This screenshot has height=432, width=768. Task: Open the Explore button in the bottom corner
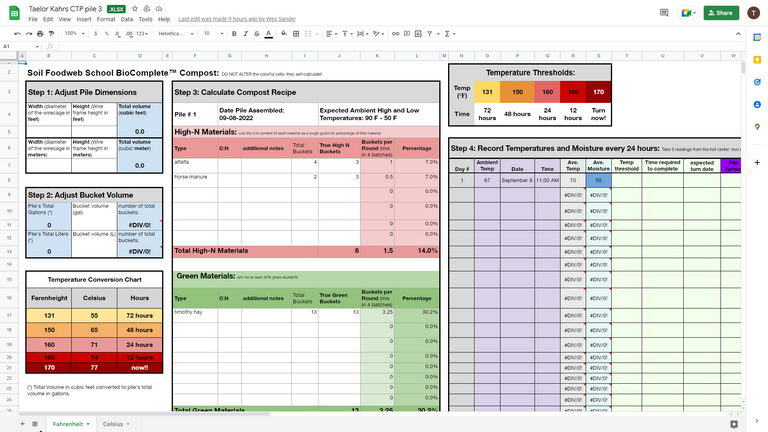click(x=734, y=424)
